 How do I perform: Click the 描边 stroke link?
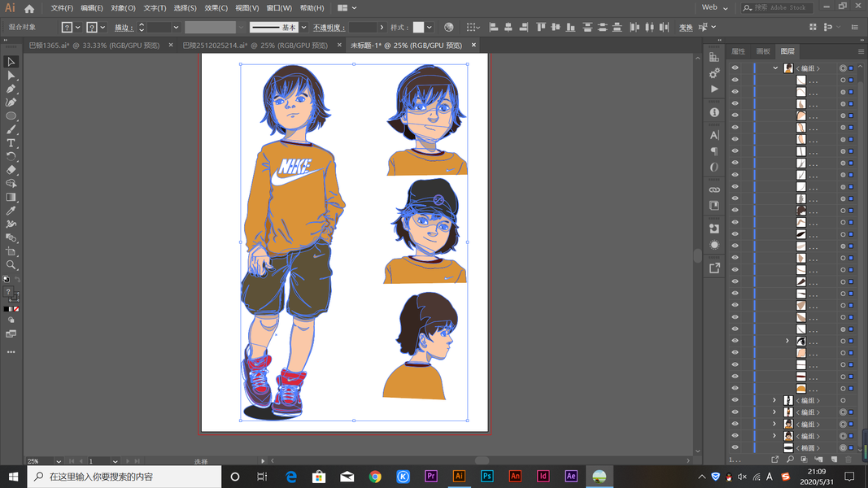click(124, 27)
